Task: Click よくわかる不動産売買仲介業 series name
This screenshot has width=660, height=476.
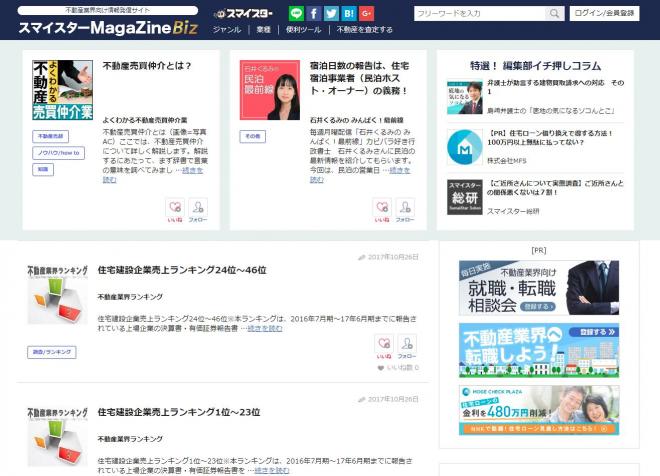Action: pos(145,120)
